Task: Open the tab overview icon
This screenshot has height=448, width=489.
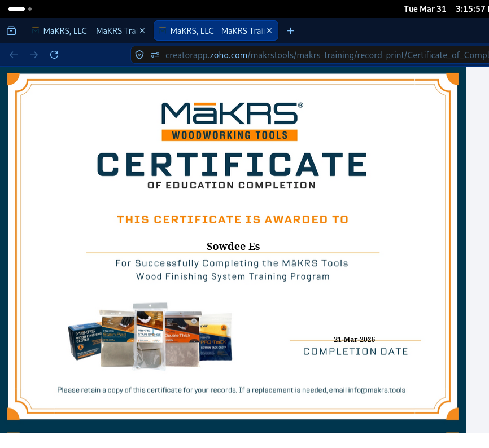Action: [x=11, y=31]
